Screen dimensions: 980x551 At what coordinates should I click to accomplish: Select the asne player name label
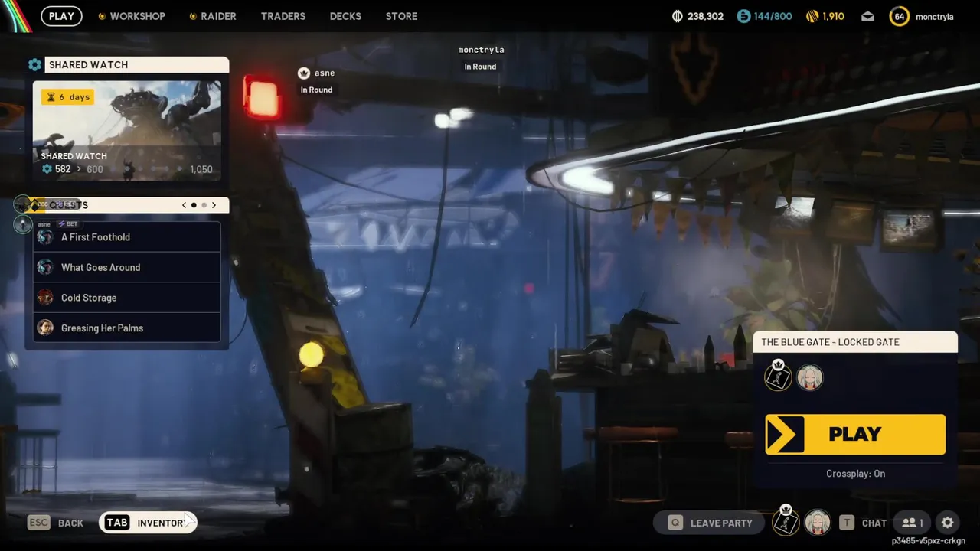click(325, 73)
